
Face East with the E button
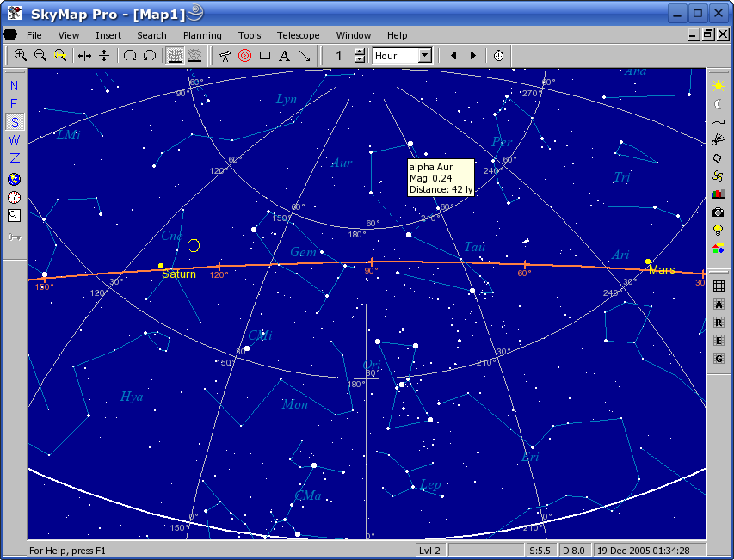coord(14,104)
